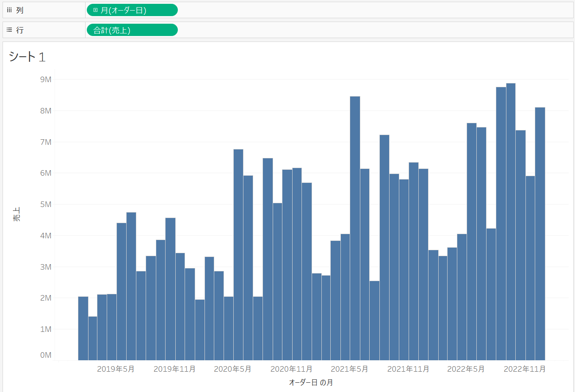Expand the plus icon on 月(オーダー日) pill
The height and width of the screenshot is (392, 575).
click(95, 10)
